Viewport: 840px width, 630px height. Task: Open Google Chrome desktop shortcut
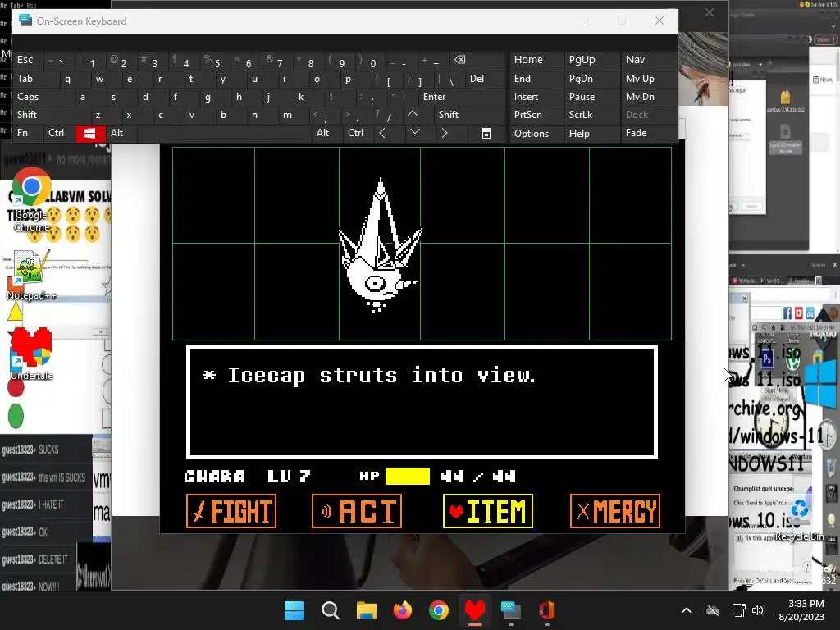[32, 199]
